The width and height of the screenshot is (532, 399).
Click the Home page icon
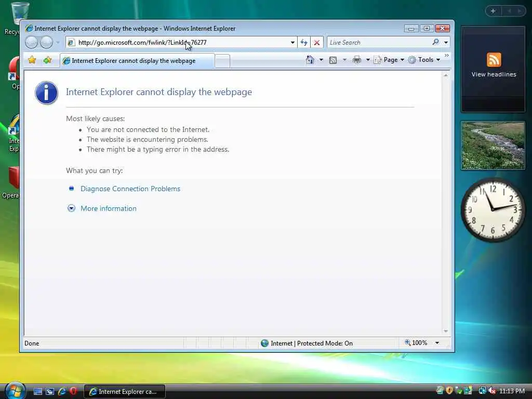click(310, 60)
